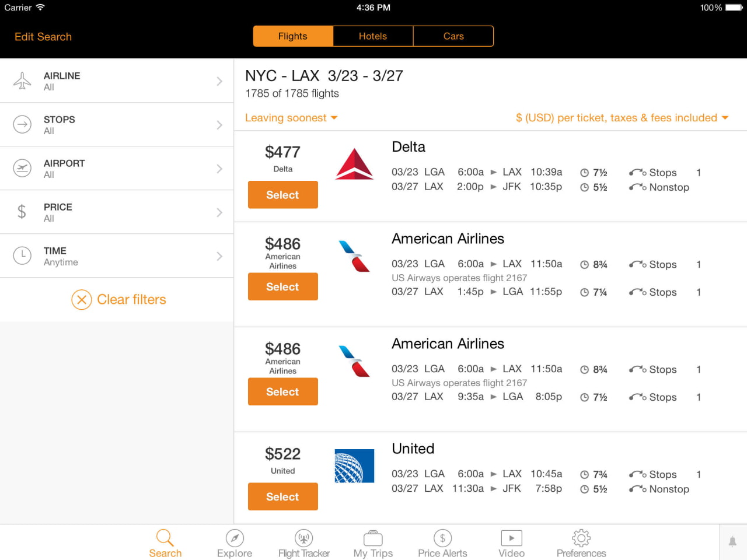Select the Explore icon in bottom navigation

(x=234, y=542)
